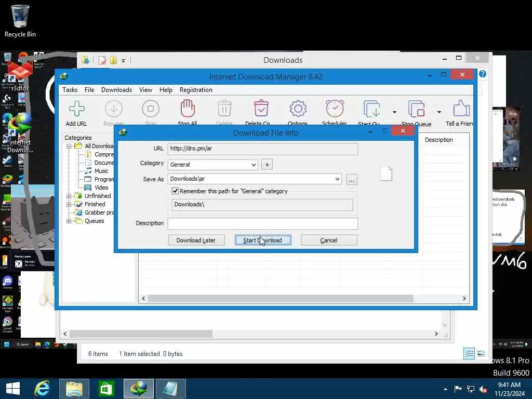Viewport: 532px width, 399px height.
Task: Click the Action Center flag tray icon
Action: [x=458, y=389]
